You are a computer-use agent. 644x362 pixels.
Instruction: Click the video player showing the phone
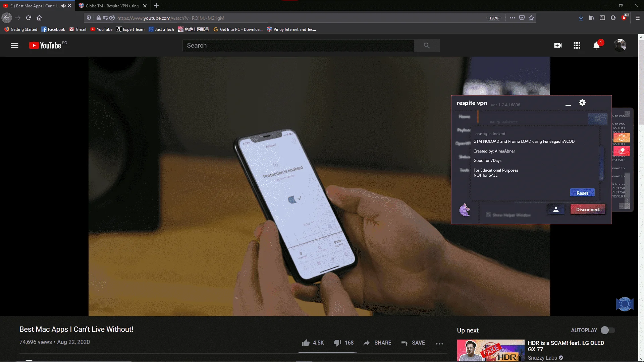point(319,186)
